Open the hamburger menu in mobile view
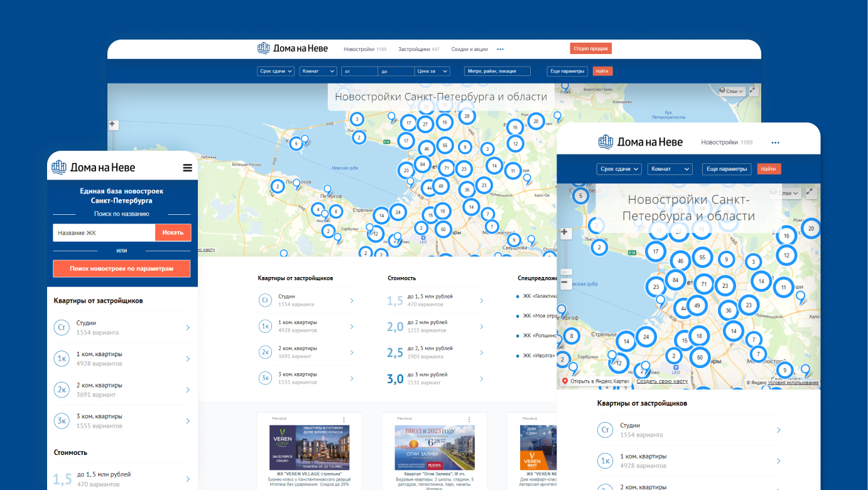This screenshot has width=868, height=490. click(x=187, y=168)
